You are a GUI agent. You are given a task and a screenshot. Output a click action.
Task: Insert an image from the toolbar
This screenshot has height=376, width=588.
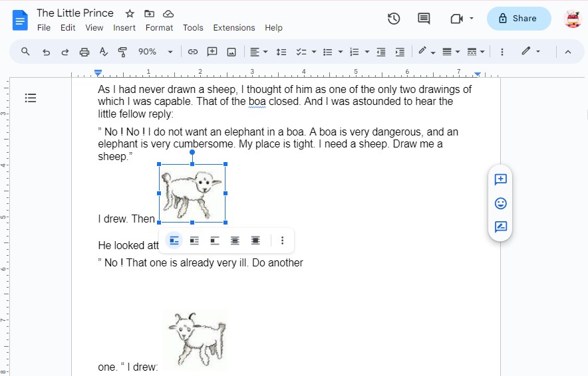(231, 52)
